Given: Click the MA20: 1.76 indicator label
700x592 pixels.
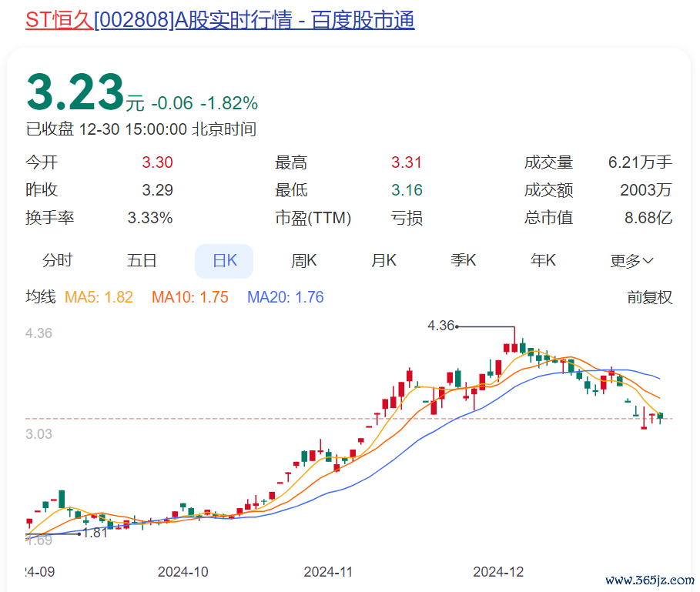Looking at the screenshot, I should click(285, 297).
